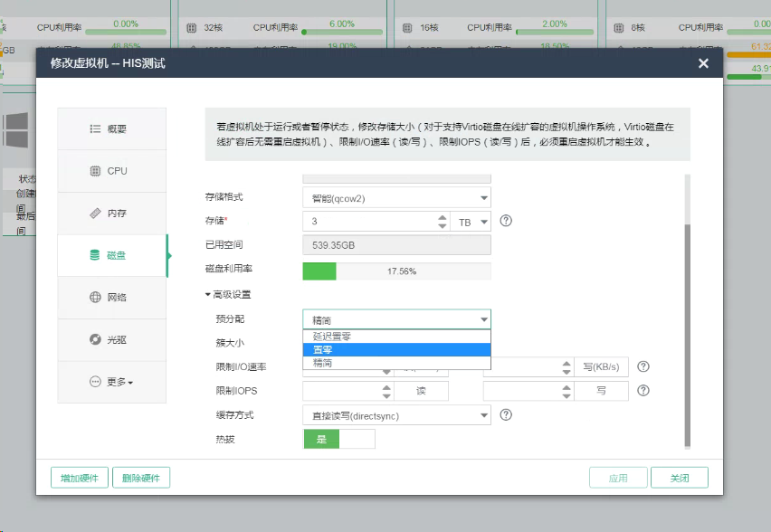Viewport: 771px width, 532px height.
Task: Increase the IOPS read limit
Action: click(386, 387)
